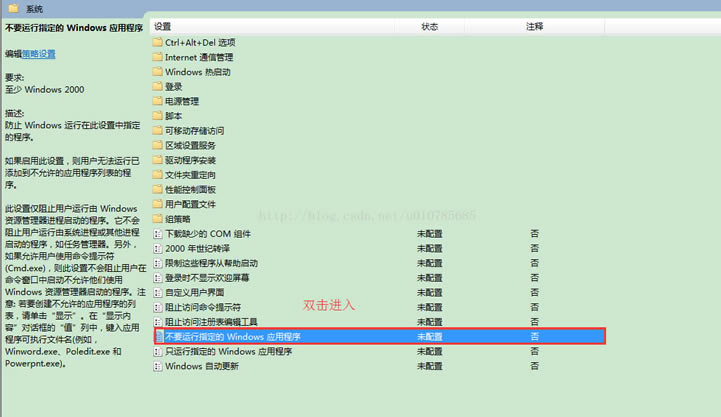The width and height of the screenshot is (721, 417).
Task: Click the policy icon beside 下载缺少的 COM 组件
Action: coord(157,233)
